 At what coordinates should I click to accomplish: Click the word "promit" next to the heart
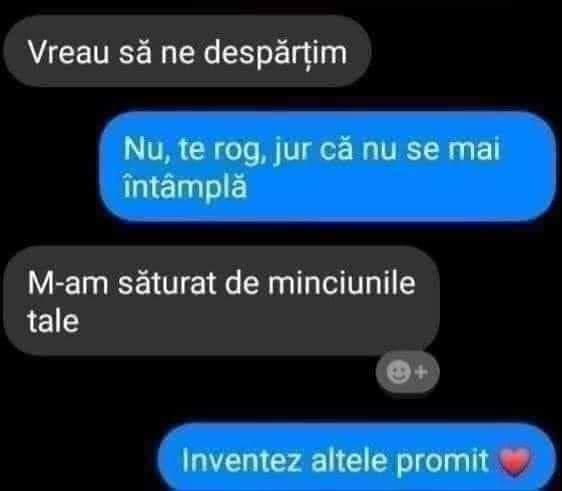click(442, 462)
